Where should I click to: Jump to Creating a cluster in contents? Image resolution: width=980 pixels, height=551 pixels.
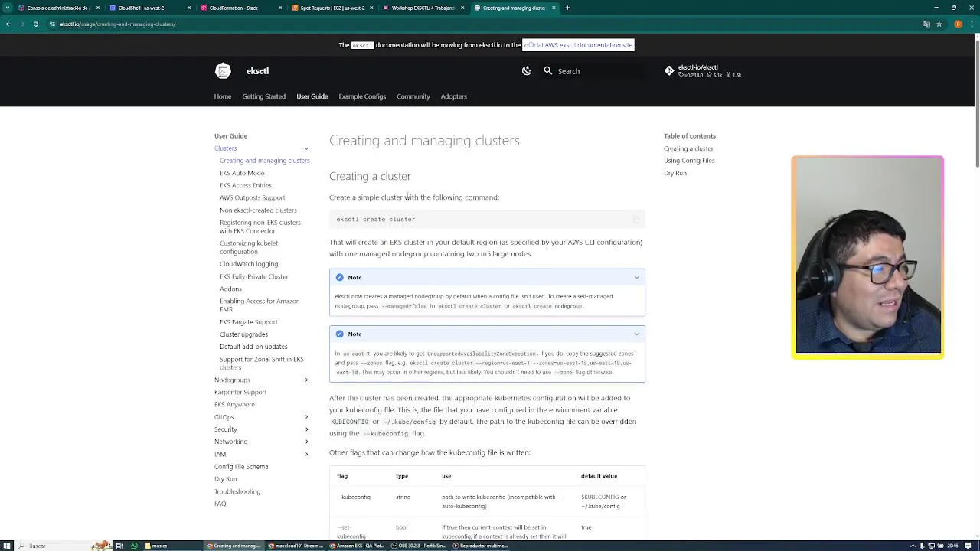688,148
